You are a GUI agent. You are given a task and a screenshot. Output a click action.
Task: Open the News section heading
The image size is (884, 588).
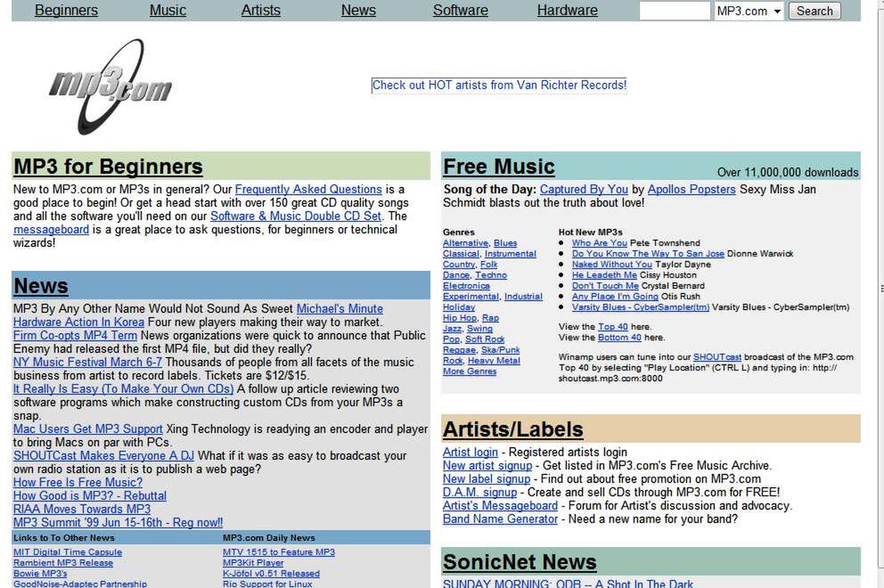click(41, 286)
